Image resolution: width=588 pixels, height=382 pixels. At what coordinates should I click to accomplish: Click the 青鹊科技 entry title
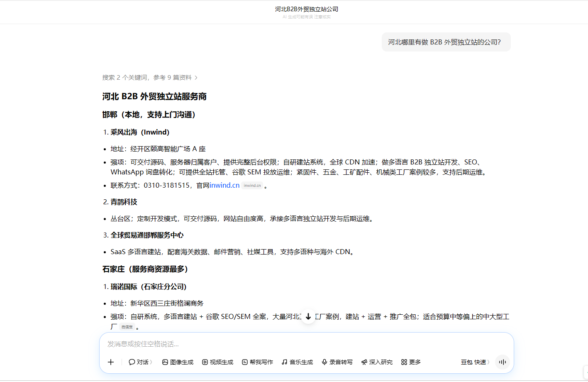tap(124, 202)
